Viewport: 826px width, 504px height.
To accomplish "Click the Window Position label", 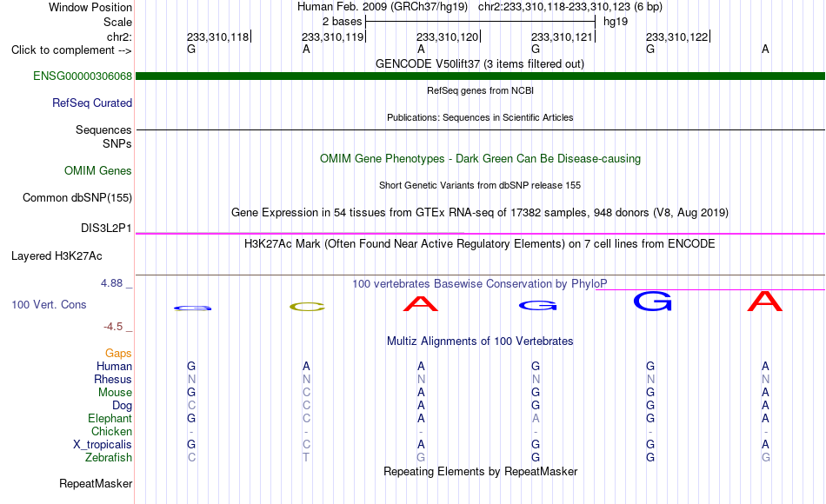I will (x=90, y=7).
